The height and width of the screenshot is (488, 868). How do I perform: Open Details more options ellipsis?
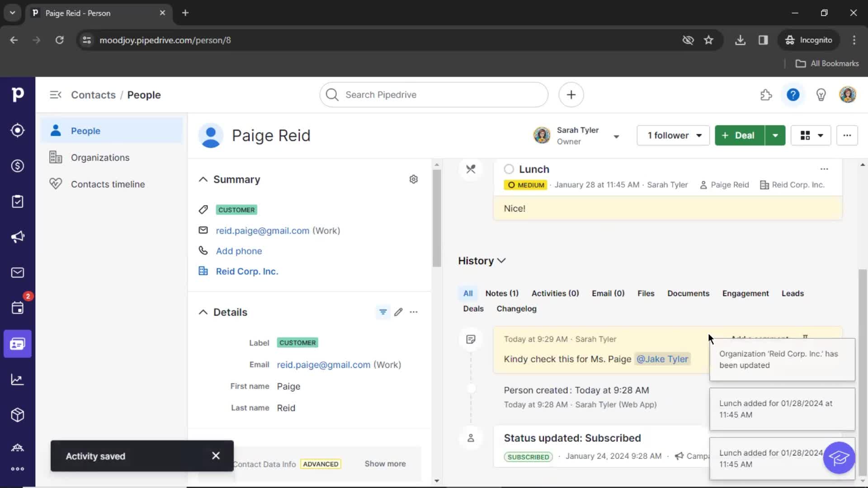414,312
